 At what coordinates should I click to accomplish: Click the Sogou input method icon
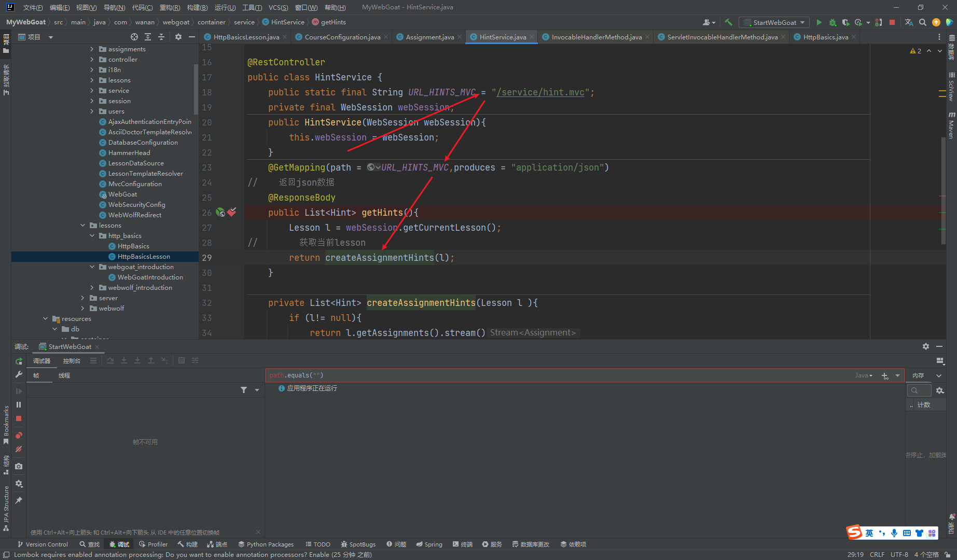tap(854, 532)
